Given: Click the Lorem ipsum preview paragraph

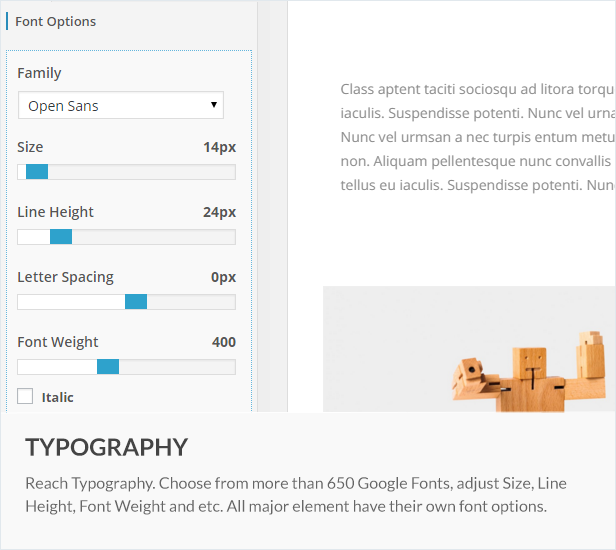Looking at the screenshot, I should point(477,137).
